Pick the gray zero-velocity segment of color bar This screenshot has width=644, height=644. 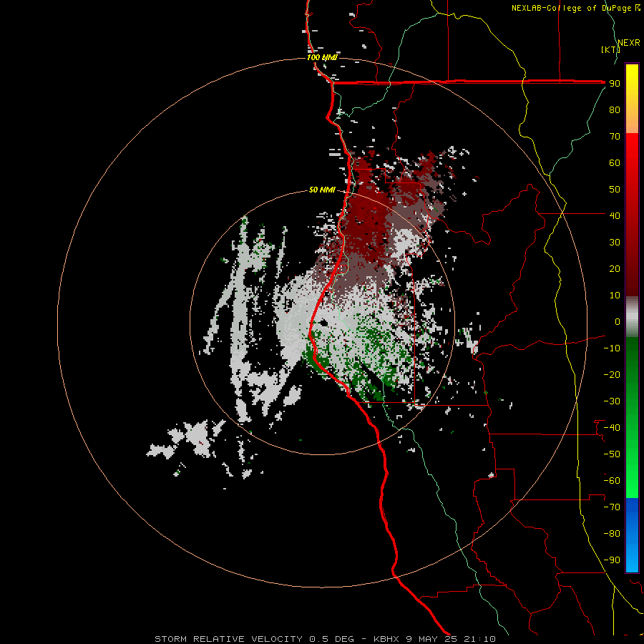point(632,317)
